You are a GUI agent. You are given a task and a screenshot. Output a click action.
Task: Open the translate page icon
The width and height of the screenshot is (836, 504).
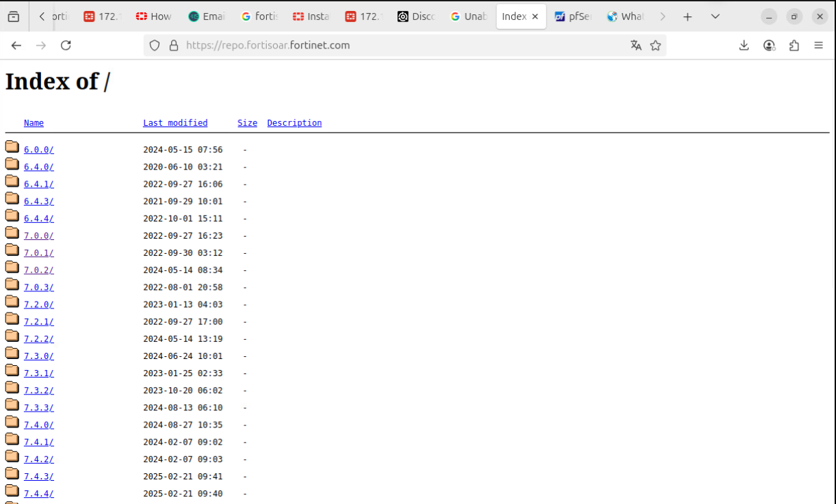(636, 45)
